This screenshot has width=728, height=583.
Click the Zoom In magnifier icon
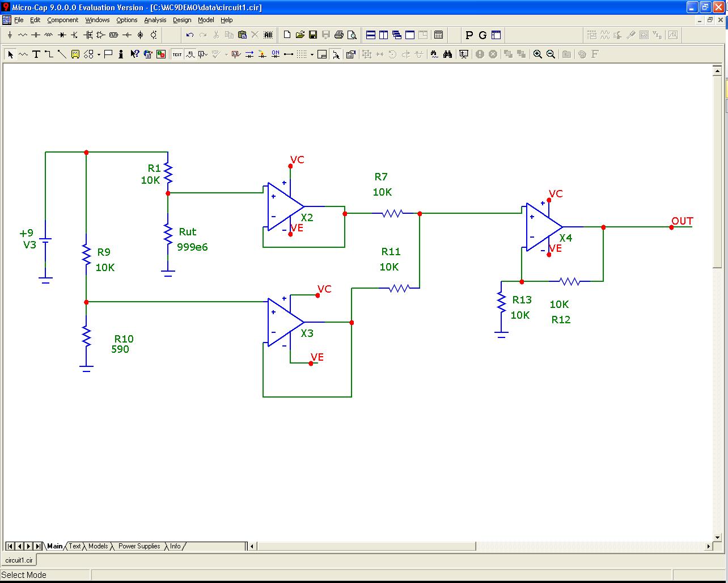(x=537, y=54)
